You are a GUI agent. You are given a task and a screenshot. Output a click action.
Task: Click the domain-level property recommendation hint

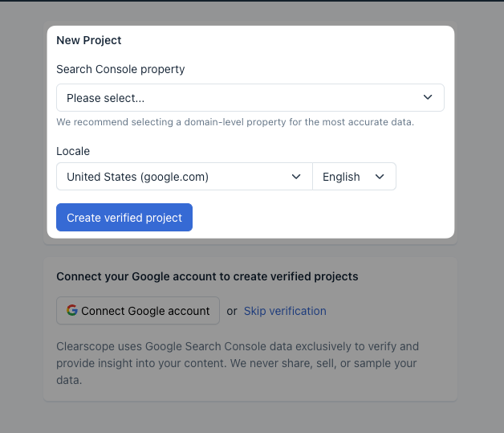coord(235,123)
